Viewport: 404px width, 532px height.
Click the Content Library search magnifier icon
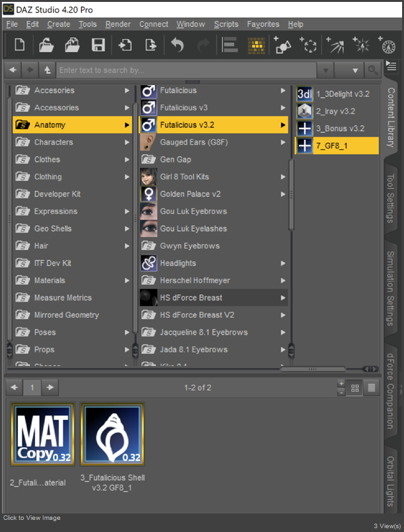pos(373,70)
